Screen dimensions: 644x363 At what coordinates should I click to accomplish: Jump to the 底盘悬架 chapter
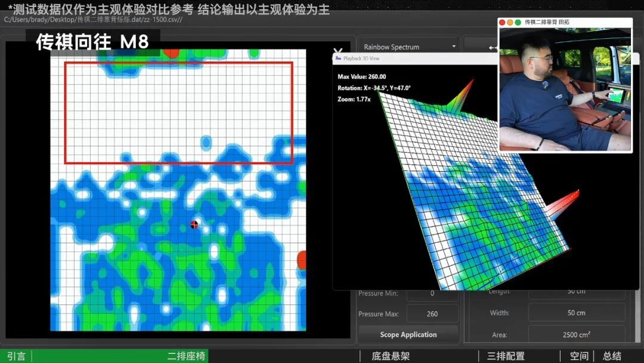click(x=391, y=356)
